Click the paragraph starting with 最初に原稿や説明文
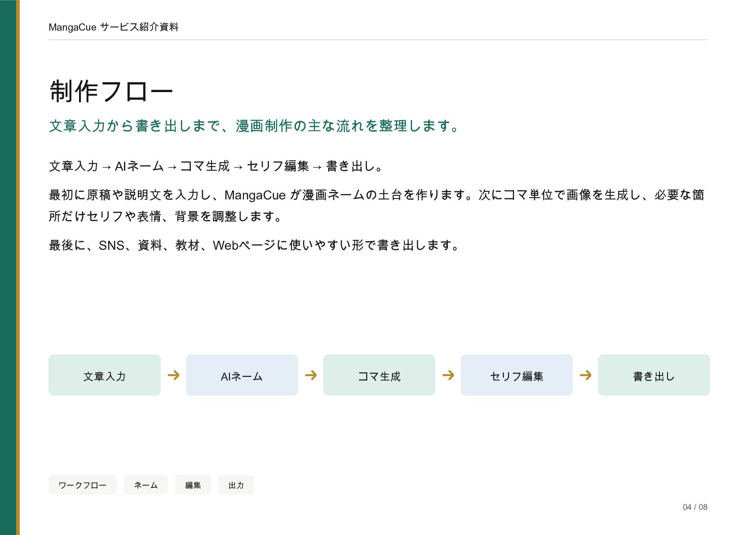Viewport: 756px width, 535px height. 377,206
